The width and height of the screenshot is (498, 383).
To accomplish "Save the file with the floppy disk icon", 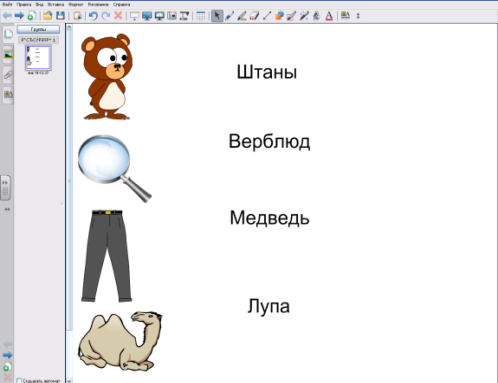I will pyautogui.click(x=60, y=16).
